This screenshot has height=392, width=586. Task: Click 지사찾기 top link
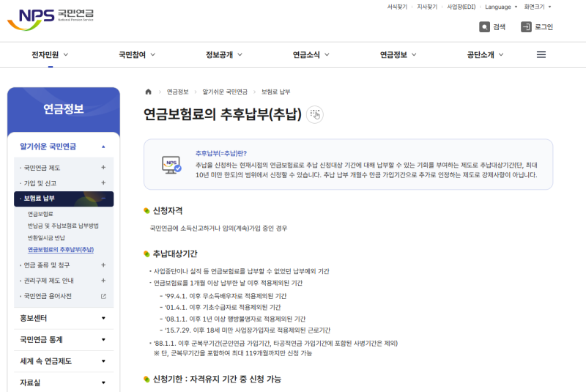click(x=427, y=7)
